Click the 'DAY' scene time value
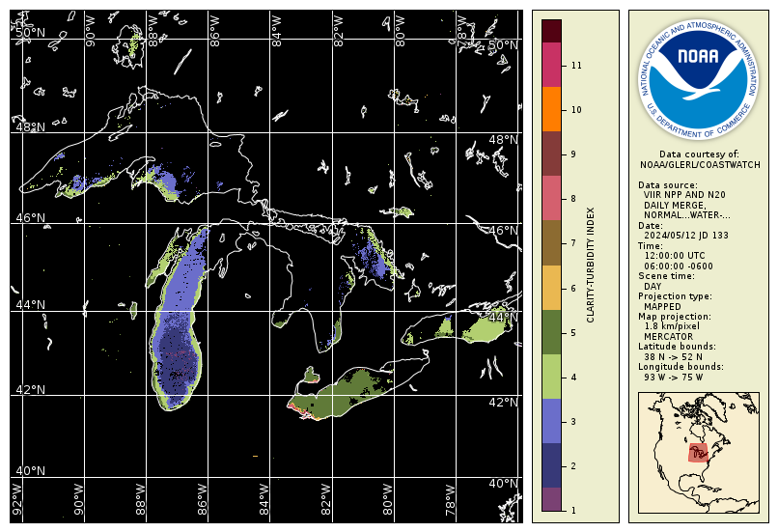The height and width of the screenshot is (532, 778). point(653,287)
